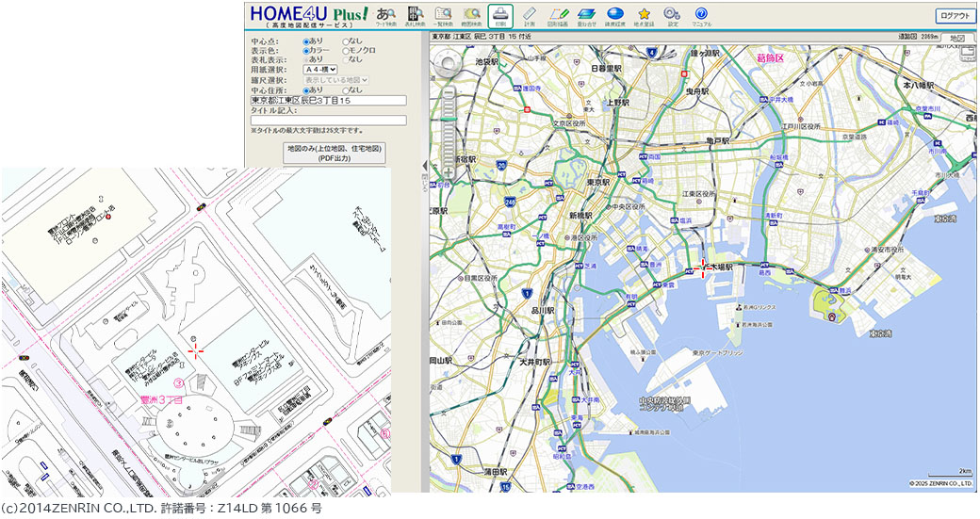The width and height of the screenshot is (980, 519).
Task: Click the ログアウト logout button
Action: click(955, 16)
